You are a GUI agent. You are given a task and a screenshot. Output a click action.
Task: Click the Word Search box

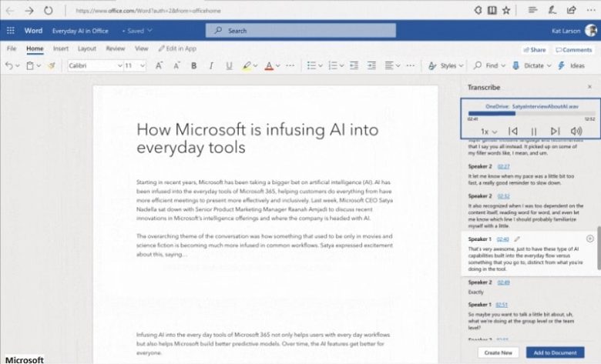coord(300,31)
